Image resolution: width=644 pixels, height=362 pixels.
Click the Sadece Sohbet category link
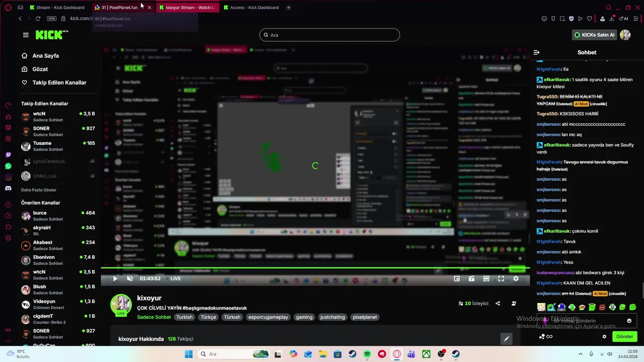point(154,317)
